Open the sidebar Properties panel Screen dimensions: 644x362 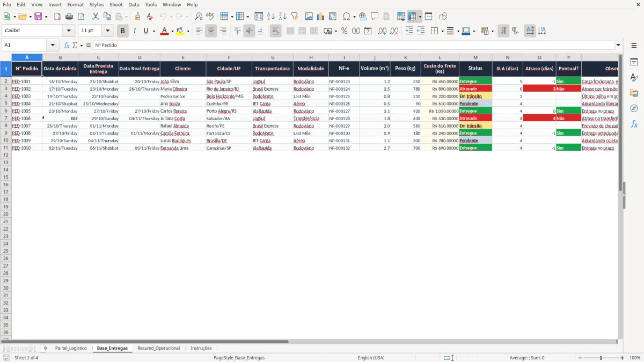click(x=634, y=62)
